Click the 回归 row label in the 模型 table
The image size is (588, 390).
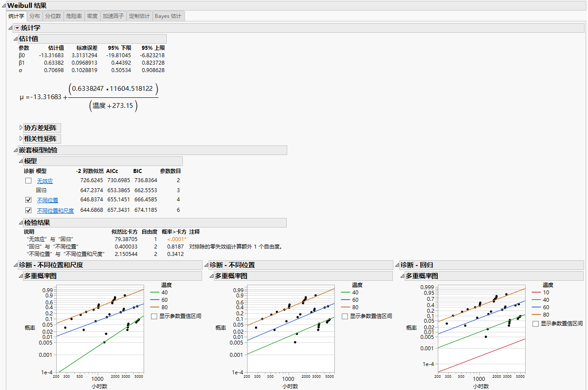click(41, 190)
